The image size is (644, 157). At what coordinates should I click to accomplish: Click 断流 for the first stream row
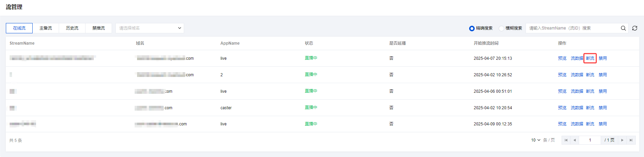(x=590, y=58)
